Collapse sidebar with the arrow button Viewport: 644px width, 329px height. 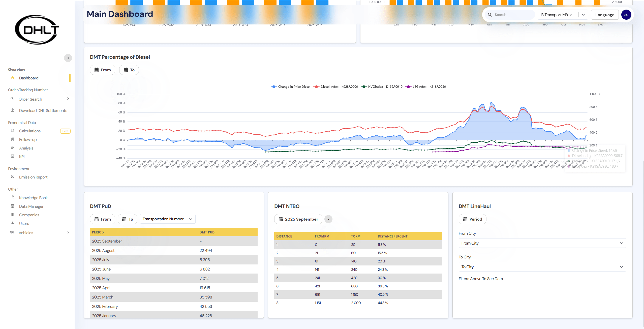pos(68,58)
